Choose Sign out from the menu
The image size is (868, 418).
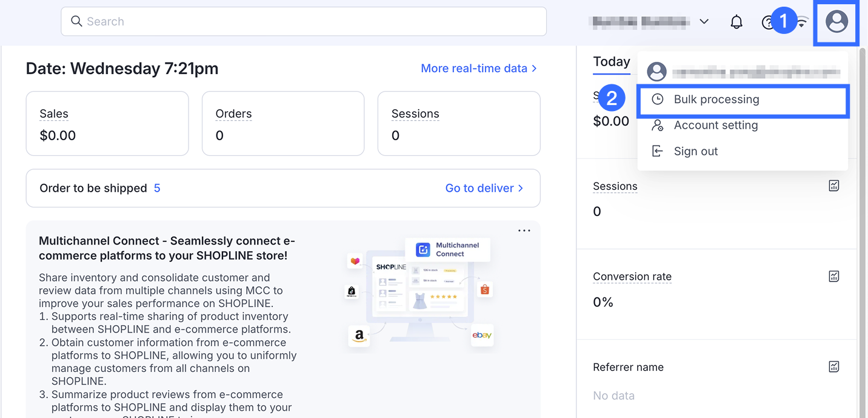(695, 152)
